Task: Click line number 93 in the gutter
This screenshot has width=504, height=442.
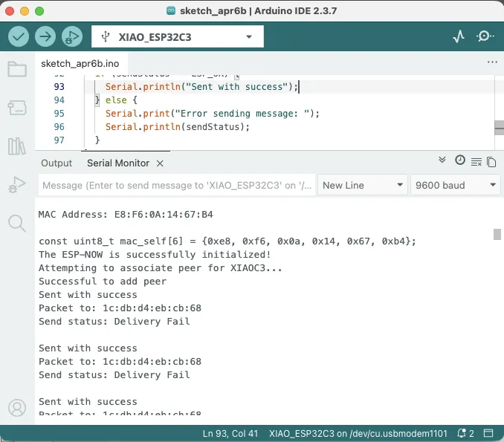Action: [59, 87]
